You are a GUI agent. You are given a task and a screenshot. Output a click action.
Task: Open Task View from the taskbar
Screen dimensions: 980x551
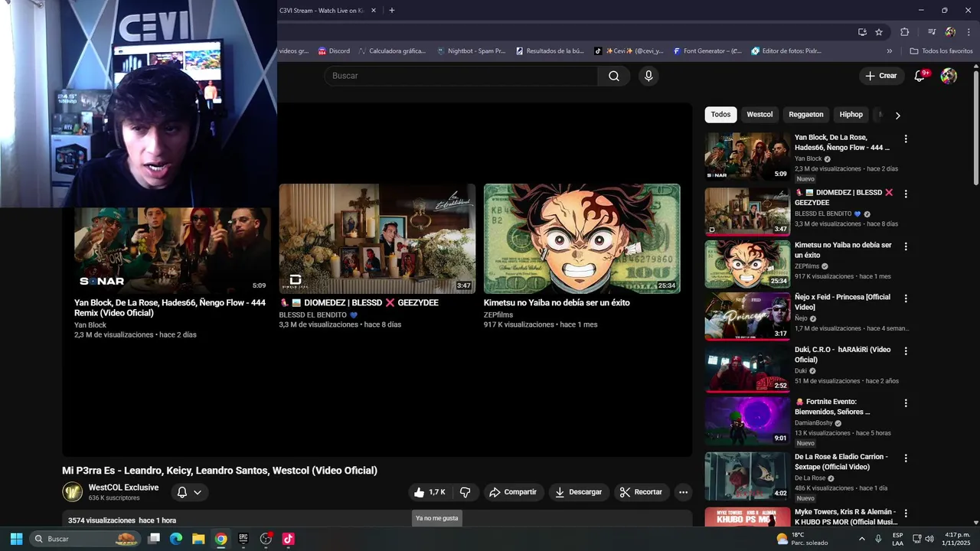pos(154,539)
